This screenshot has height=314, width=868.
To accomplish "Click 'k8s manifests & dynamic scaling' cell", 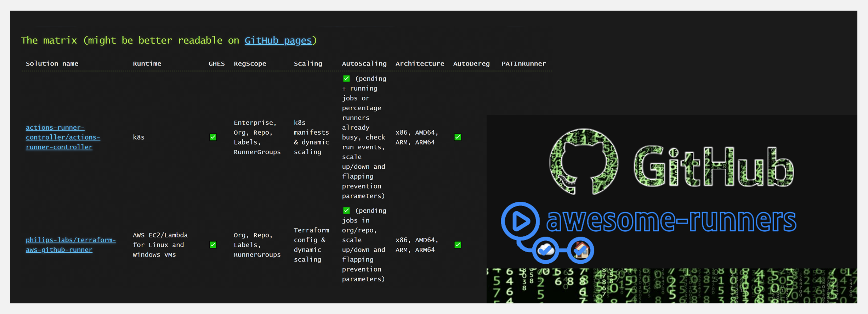I will click(311, 137).
